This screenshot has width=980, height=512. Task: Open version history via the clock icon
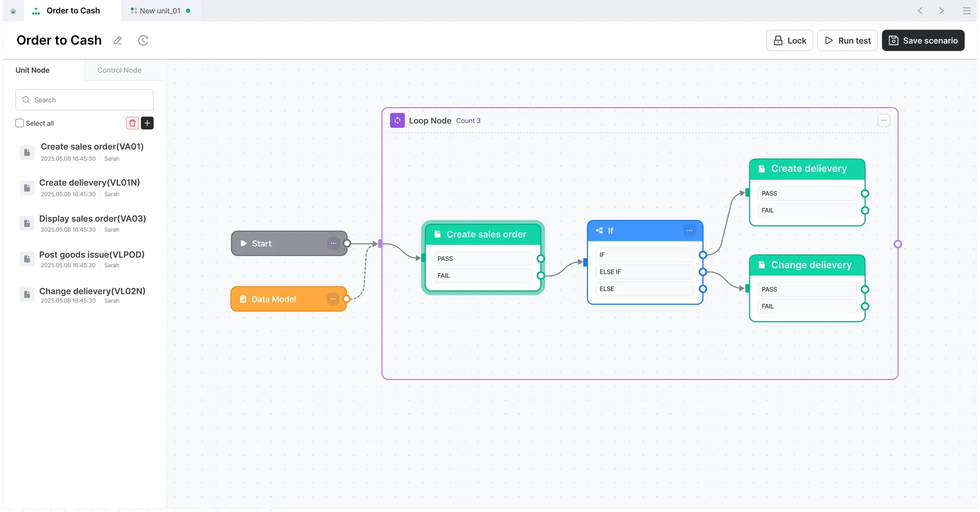[143, 40]
